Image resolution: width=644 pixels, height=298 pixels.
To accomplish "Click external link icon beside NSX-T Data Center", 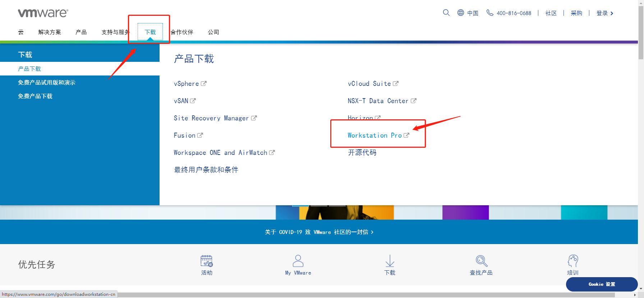I will click(x=414, y=101).
